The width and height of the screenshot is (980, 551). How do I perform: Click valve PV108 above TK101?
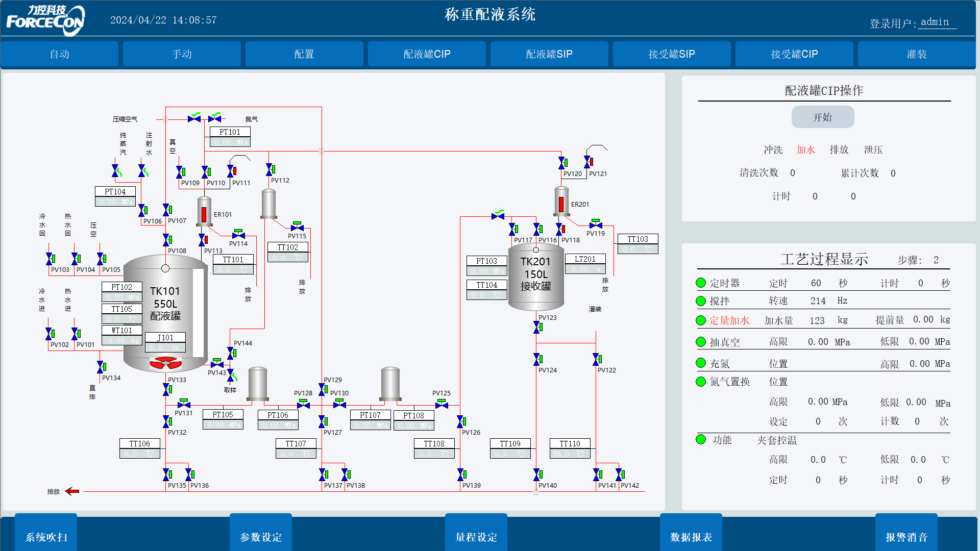[x=166, y=240]
